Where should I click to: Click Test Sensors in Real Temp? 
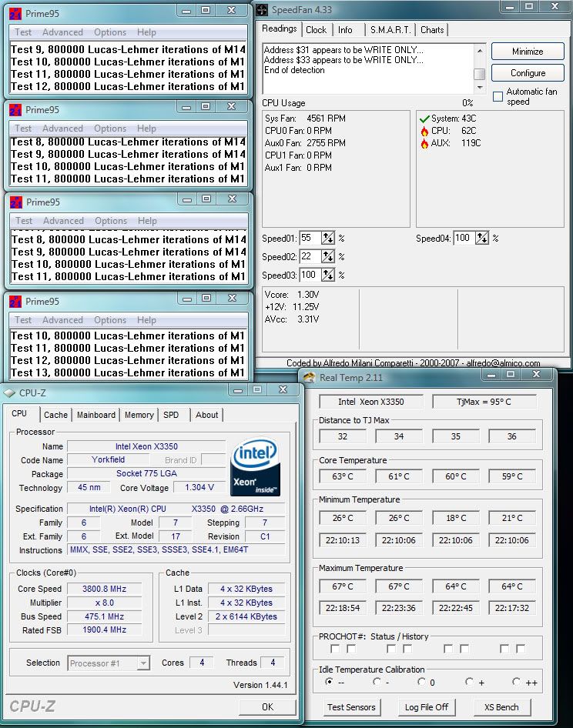coord(351,707)
